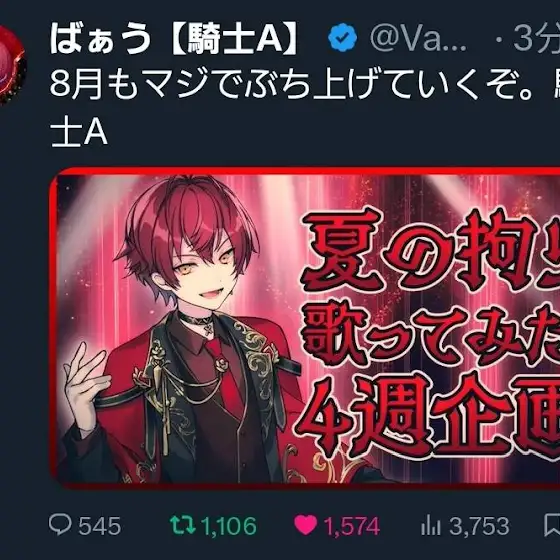Retweet using the green arrows icon
This screenshot has height=560, width=560.
coord(183,525)
